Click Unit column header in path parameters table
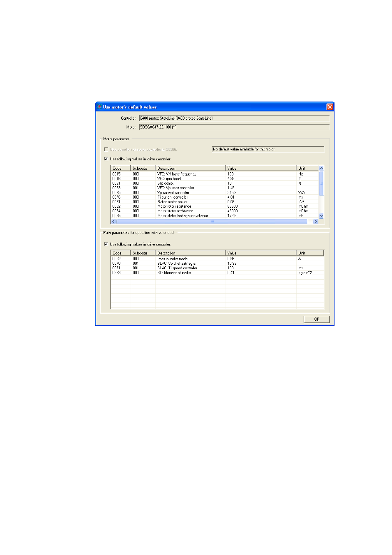This screenshot has height=555, width=392. [x=310, y=253]
